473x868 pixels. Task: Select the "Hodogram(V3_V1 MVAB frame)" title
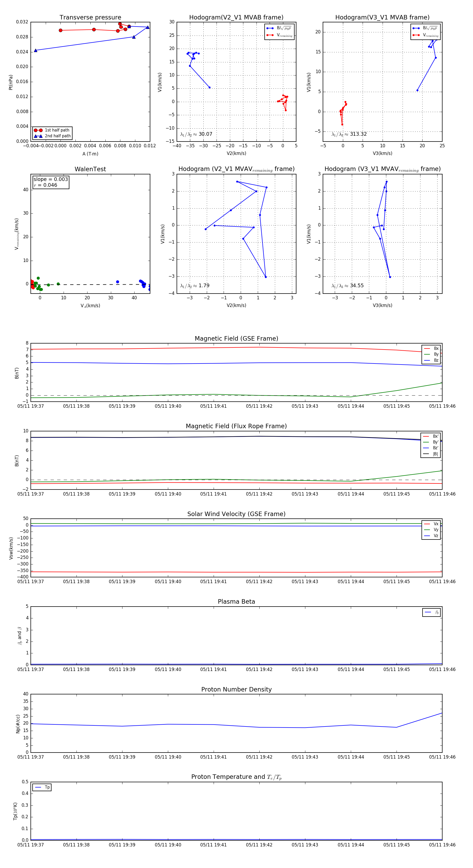tap(382, 18)
